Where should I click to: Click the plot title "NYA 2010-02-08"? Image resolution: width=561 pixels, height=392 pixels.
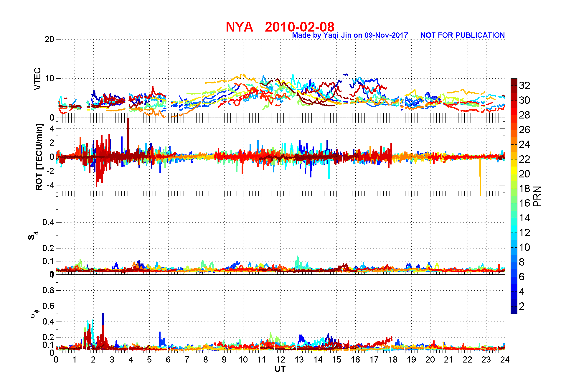click(x=280, y=27)
